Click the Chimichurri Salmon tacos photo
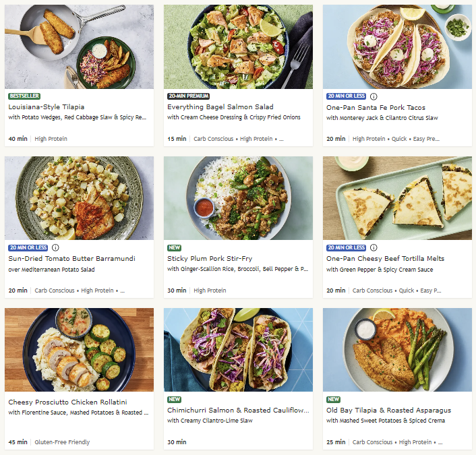 pos(238,350)
